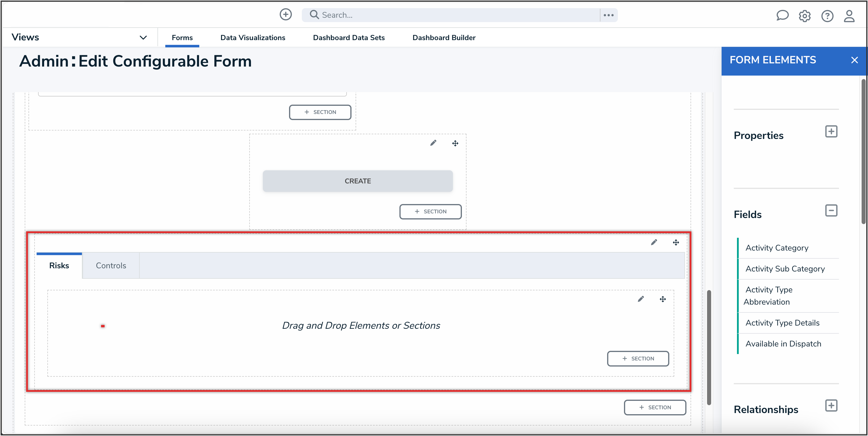Collapse the Fields section
This screenshot has width=868, height=436.
click(831, 211)
